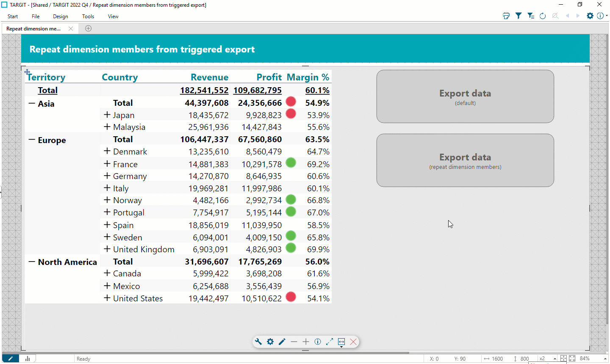Expand the Norway row
The width and height of the screenshot is (610, 364).
point(107,200)
